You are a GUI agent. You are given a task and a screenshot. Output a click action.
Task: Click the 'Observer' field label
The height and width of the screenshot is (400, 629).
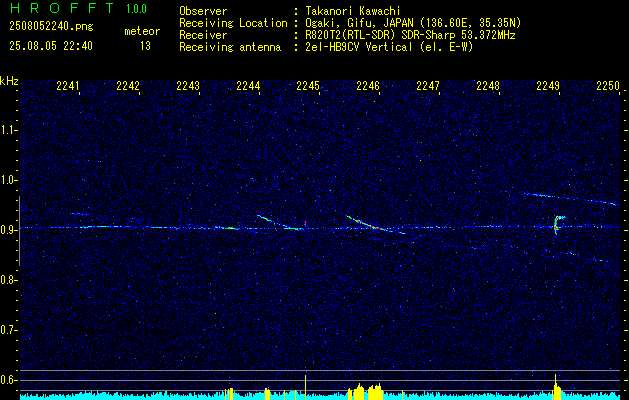click(x=203, y=11)
